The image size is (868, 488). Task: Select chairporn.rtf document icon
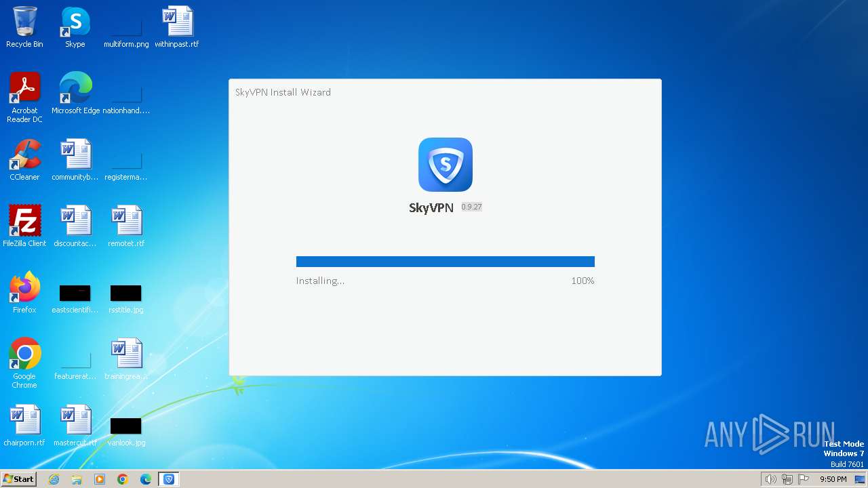24,426
